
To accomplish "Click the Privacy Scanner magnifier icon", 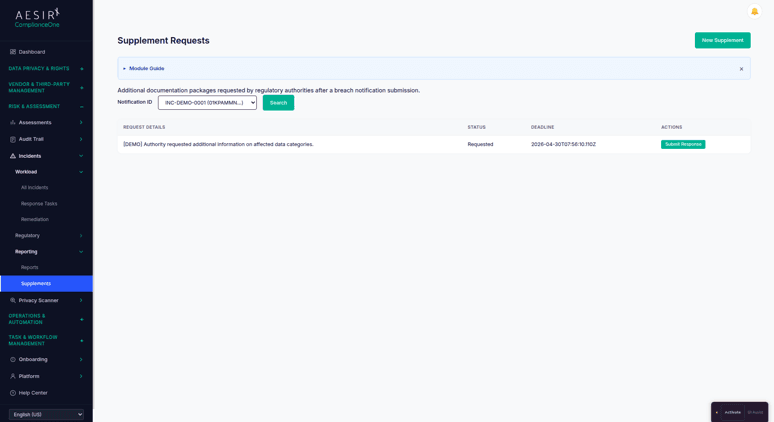I will (13, 300).
